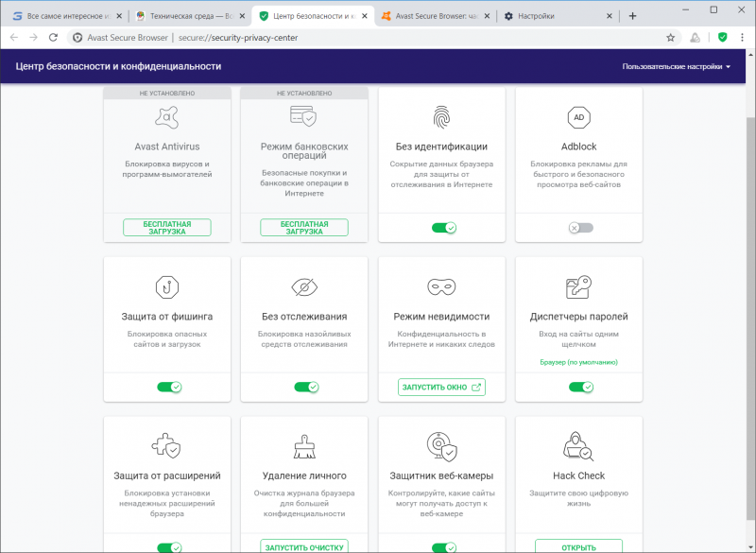
Task: Reload the page
Action: point(54,38)
